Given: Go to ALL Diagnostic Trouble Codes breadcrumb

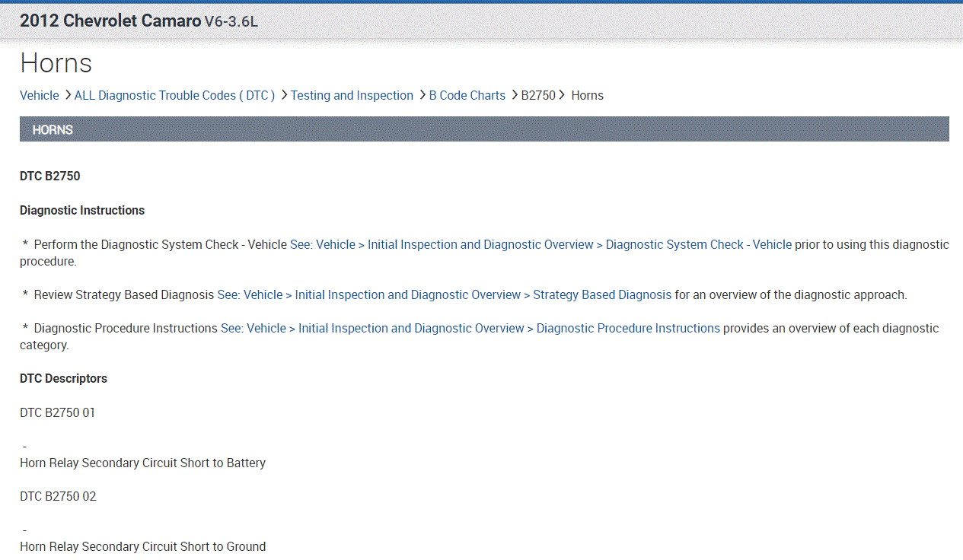Looking at the screenshot, I should tap(174, 95).
